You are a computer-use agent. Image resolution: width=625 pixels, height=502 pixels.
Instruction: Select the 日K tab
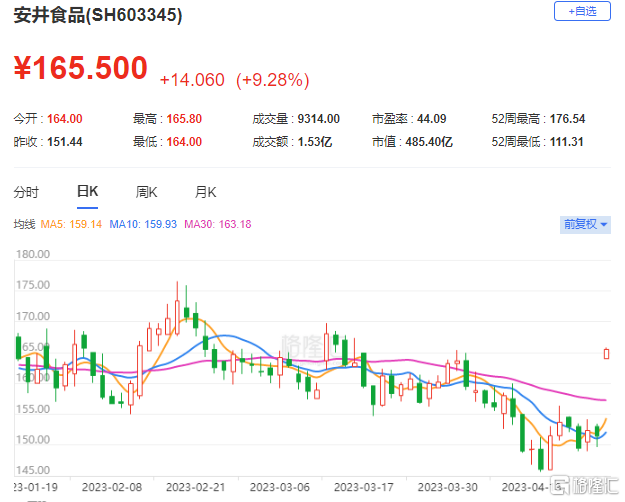(x=87, y=192)
